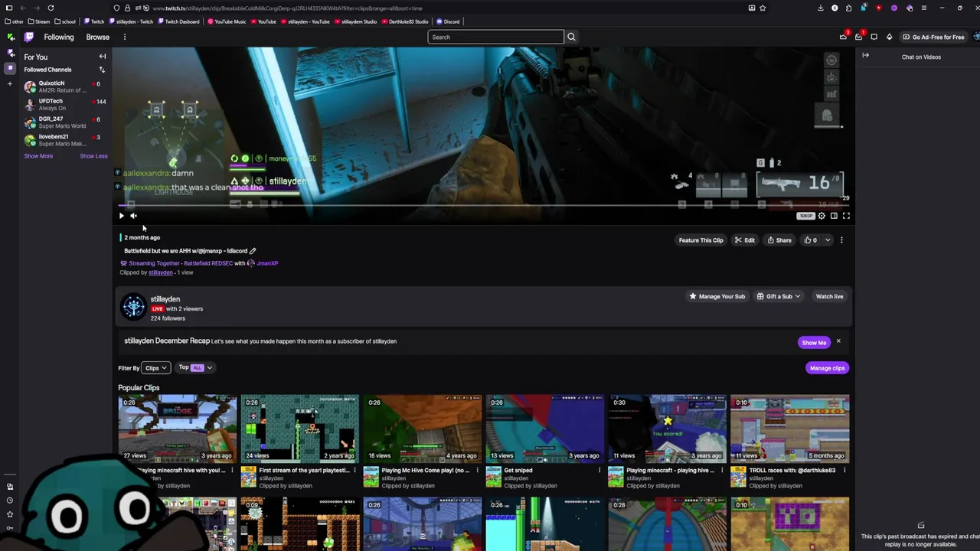Edit the clip with scissors button
Image resolution: width=980 pixels, height=551 pixels.
pyautogui.click(x=745, y=240)
